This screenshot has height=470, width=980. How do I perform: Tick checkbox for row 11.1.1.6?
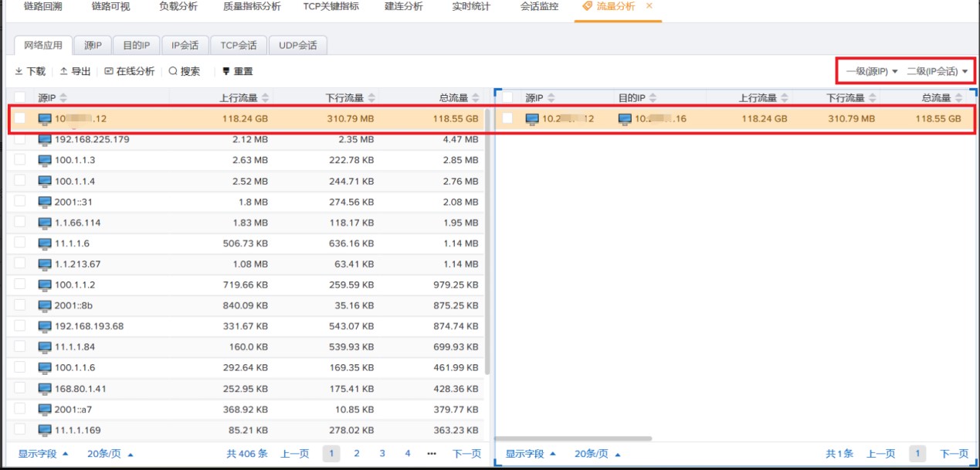point(20,244)
